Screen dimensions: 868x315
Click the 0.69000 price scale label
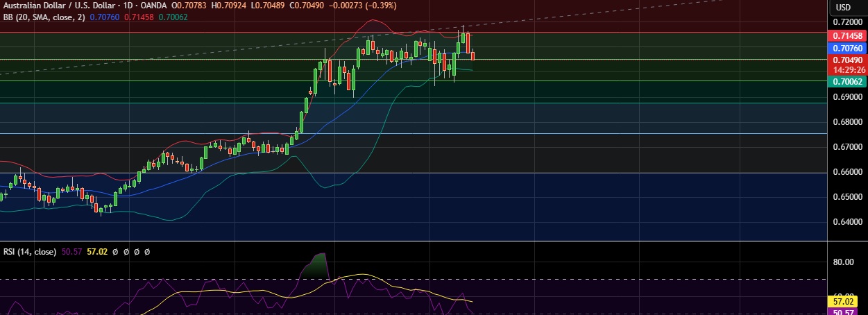[x=848, y=97]
